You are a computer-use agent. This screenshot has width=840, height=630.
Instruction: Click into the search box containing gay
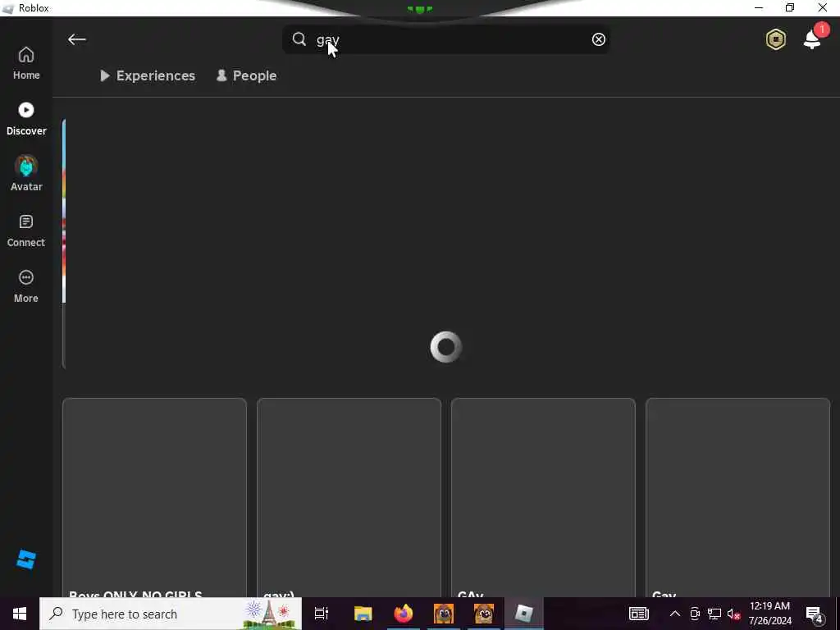tap(445, 39)
